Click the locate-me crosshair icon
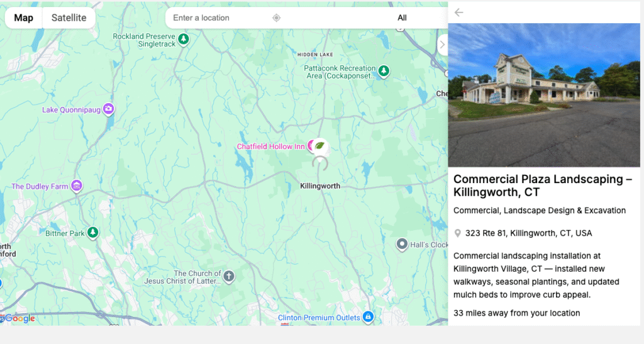The image size is (644, 344). (276, 18)
